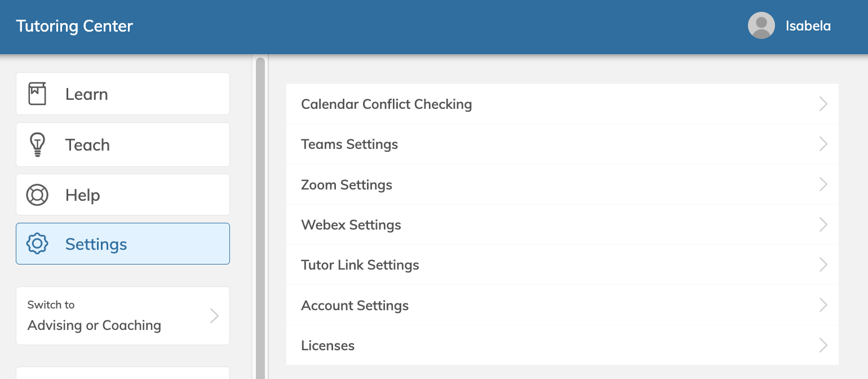Click chevron on Switch to Advising card
868x379 pixels.
[x=214, y=316]
